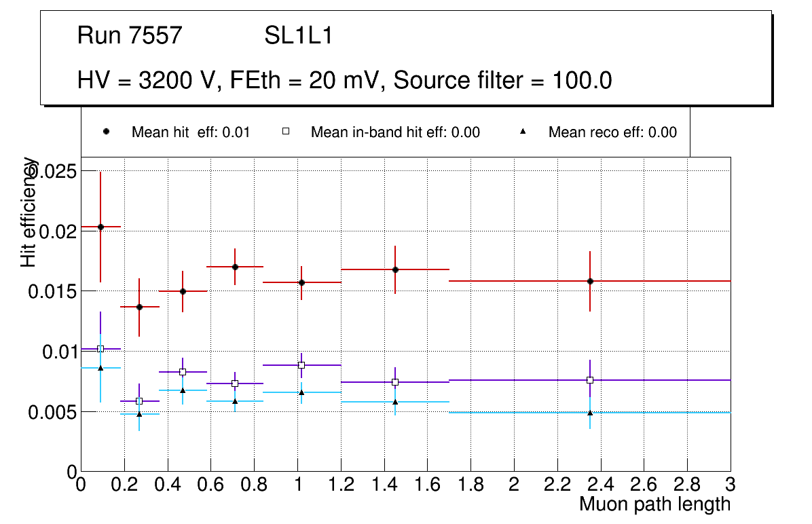Select the rightmost open square data point

[590, 380]
